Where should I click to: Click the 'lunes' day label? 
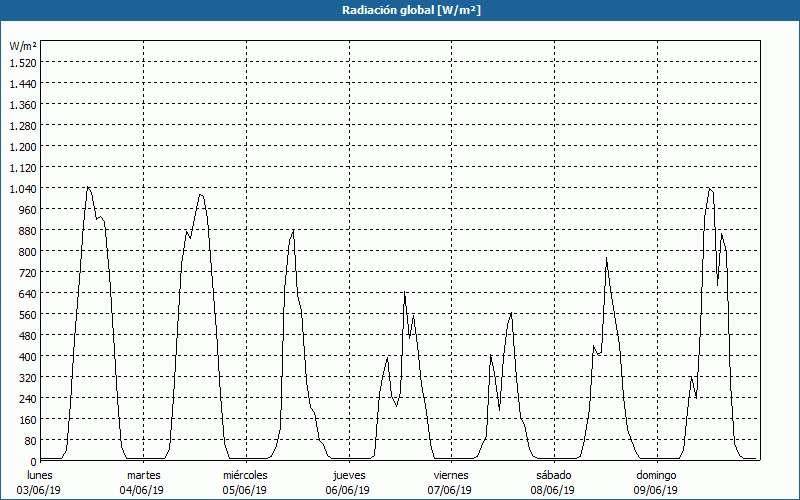click(40, 475)
